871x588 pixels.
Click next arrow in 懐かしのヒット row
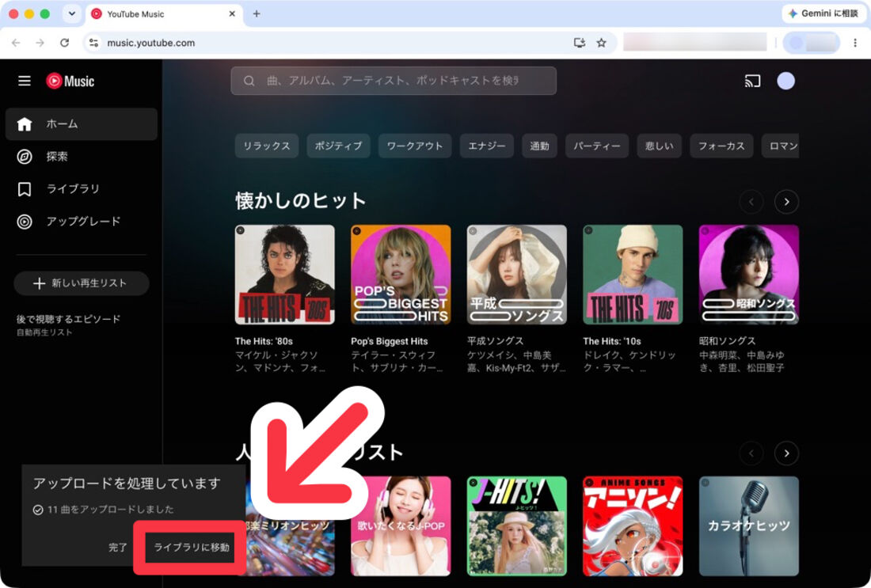coord(786,202)
